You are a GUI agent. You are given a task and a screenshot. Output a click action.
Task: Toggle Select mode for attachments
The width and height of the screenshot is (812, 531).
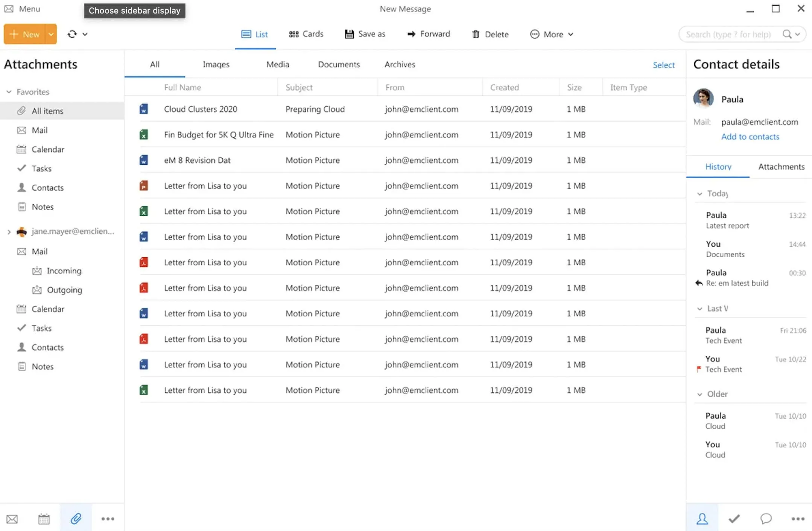(x=663, y=65)
